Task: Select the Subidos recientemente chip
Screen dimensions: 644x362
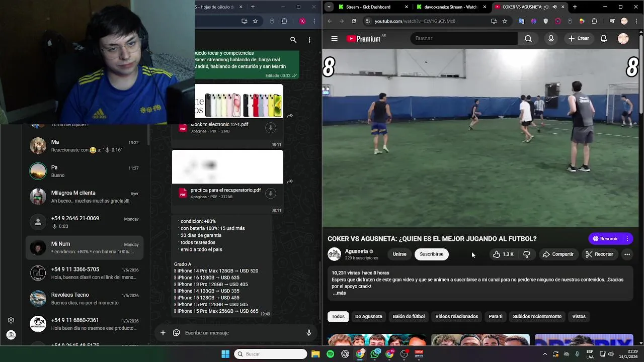Action: click(x=537, y=317)
